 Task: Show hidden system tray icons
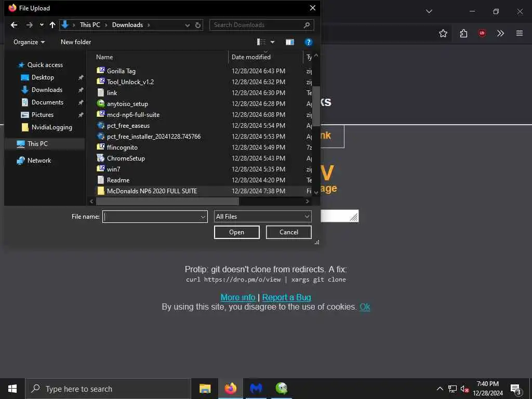click(x=440, y=389)
